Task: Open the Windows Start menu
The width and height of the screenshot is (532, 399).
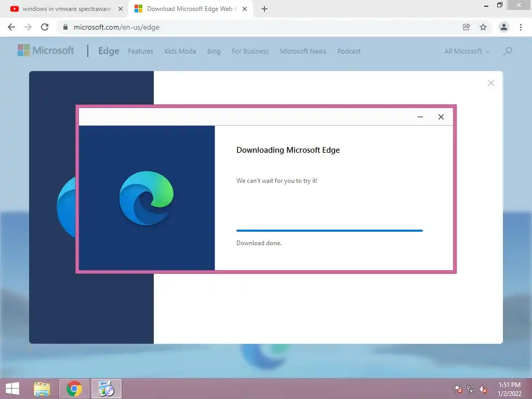Action: (x=12, y=389)
